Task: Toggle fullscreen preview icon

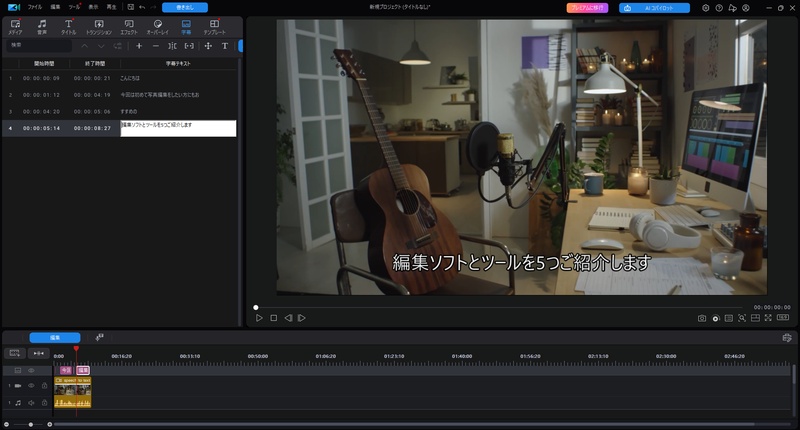Action: (x=768, y=318)
